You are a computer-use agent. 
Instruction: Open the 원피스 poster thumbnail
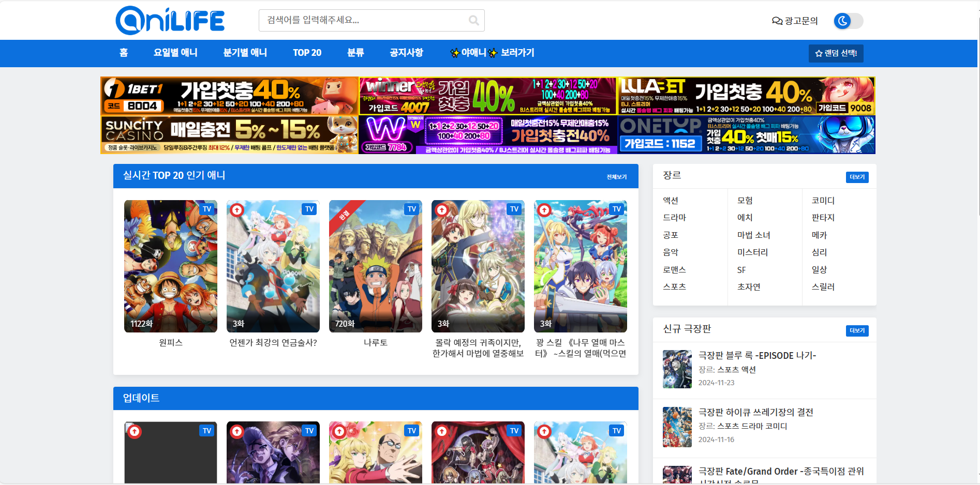[x=171, y=266]
